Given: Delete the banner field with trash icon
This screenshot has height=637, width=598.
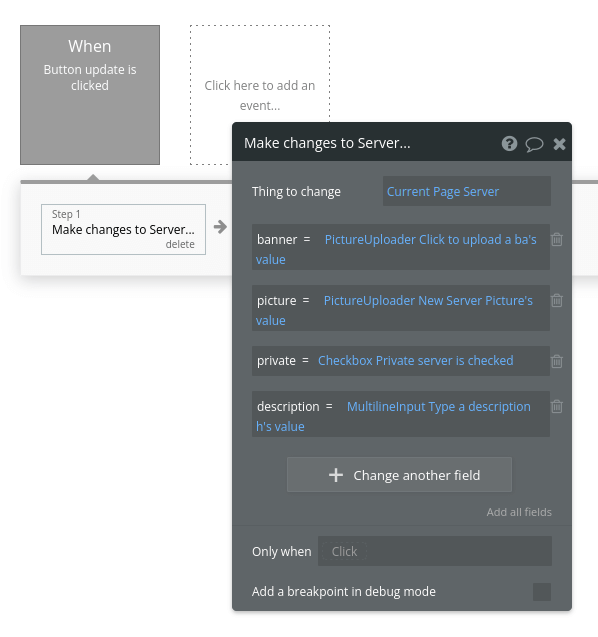Looking at the screenshot, I should click(x=557, y=239).
